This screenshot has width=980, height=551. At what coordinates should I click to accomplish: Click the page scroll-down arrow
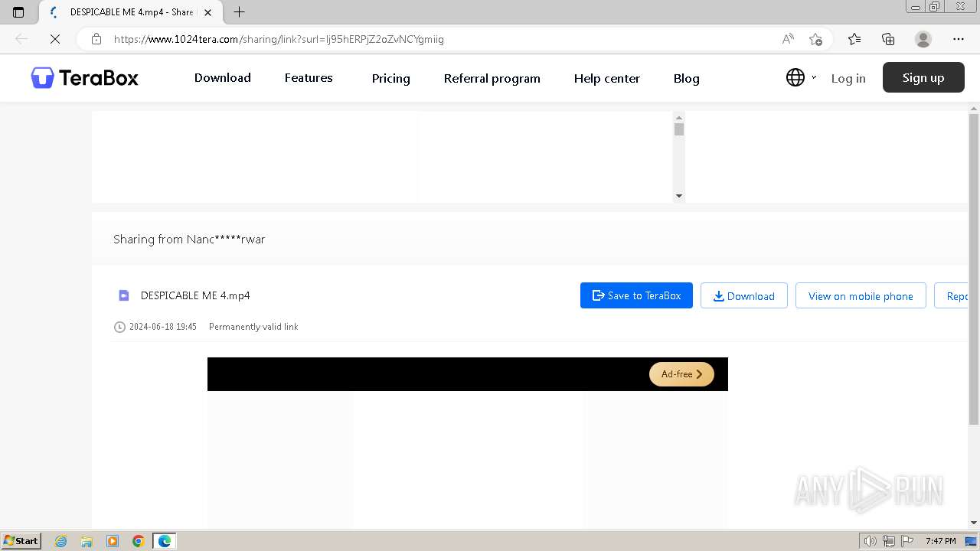point(974,523)
